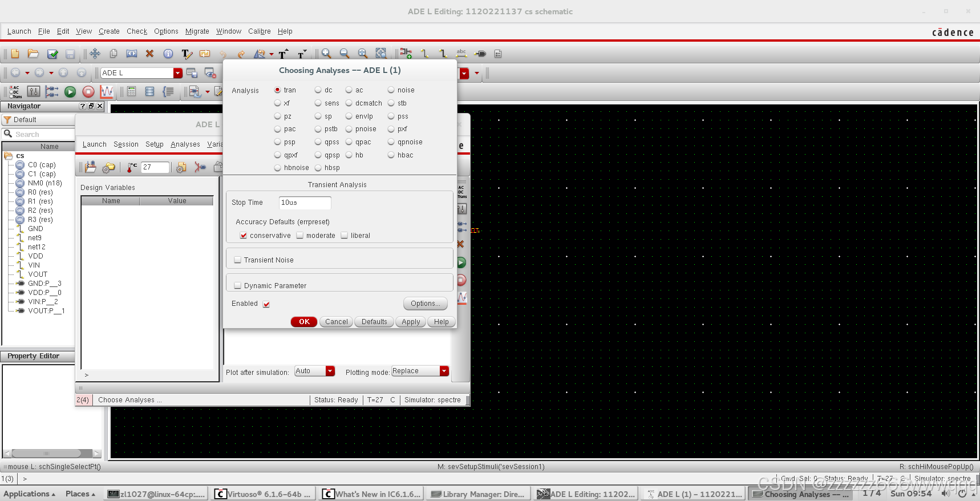Check the moderate accuracy checkbox
The image size is (980, 501).
point(299,236)
